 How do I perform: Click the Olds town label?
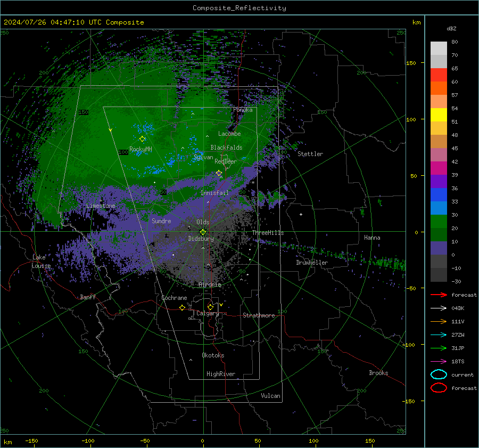pyautogui.click(x=203, y=222)
